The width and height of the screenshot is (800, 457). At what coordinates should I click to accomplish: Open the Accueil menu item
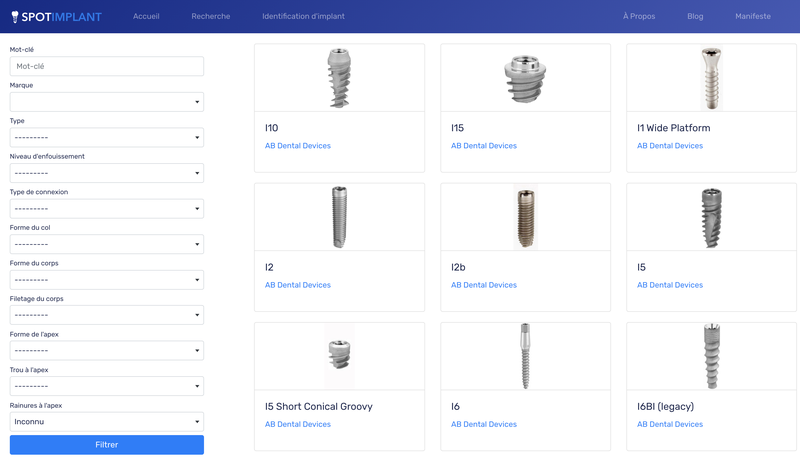[146, 16]
